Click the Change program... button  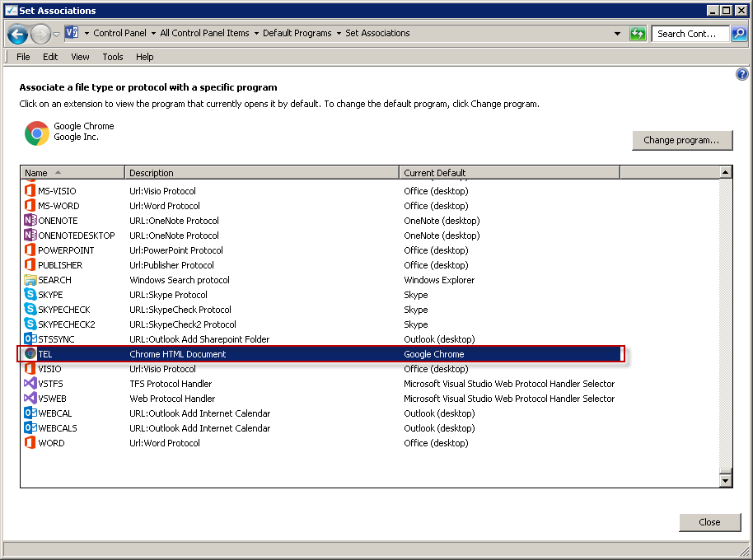tap(682, 140)
